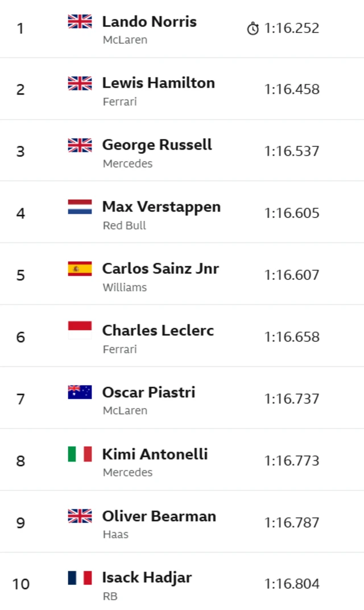The width and height of the screenshot is (364, 610).
Task: Click the Italian flag next to Kimi Antonelli
Action: point(80,454)
